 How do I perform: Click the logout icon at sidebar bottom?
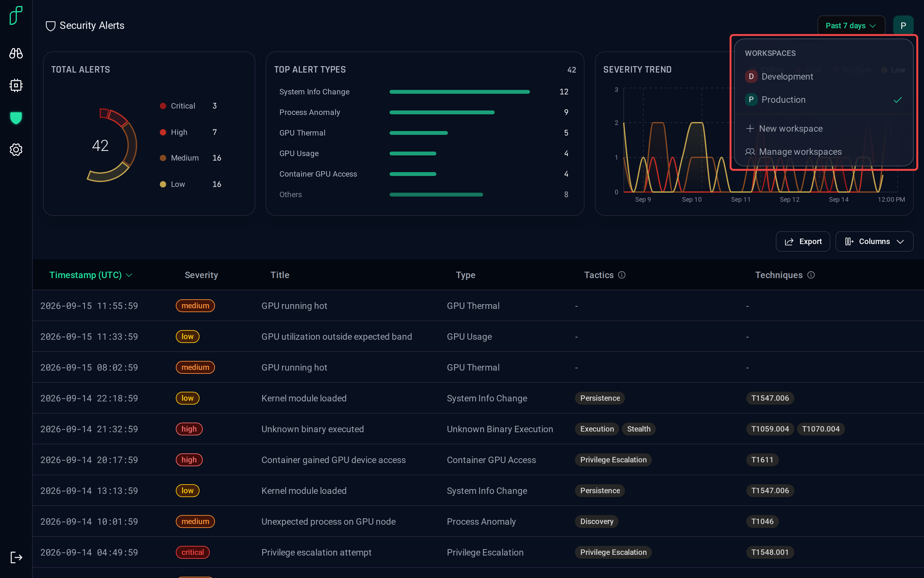coord(16,557)
